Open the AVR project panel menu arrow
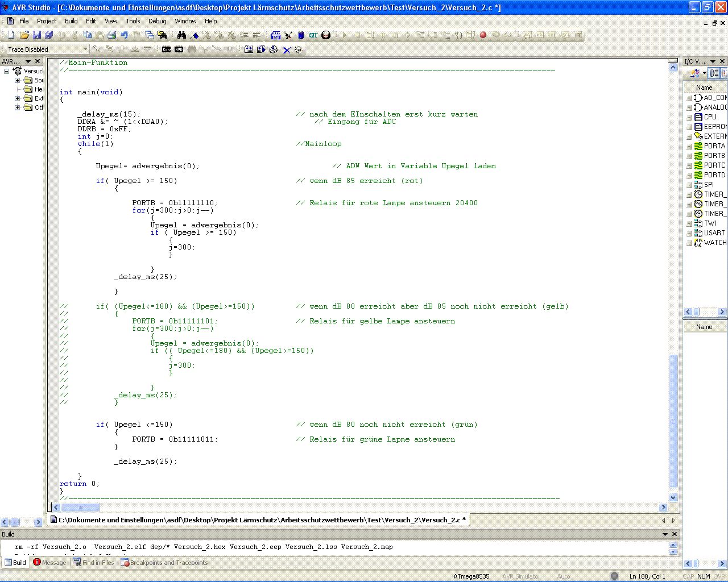Screen dimensions: 728x582 coord(28,61)
